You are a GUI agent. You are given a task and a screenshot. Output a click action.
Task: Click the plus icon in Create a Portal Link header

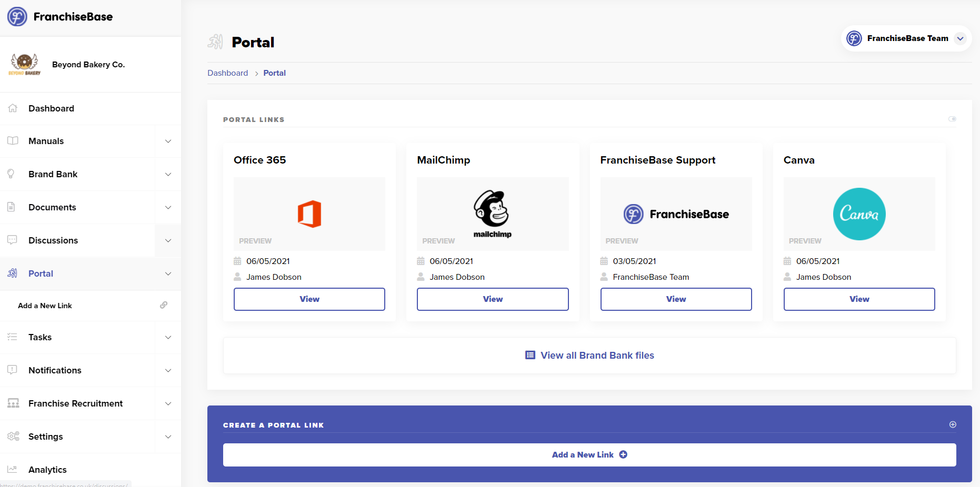953,424
